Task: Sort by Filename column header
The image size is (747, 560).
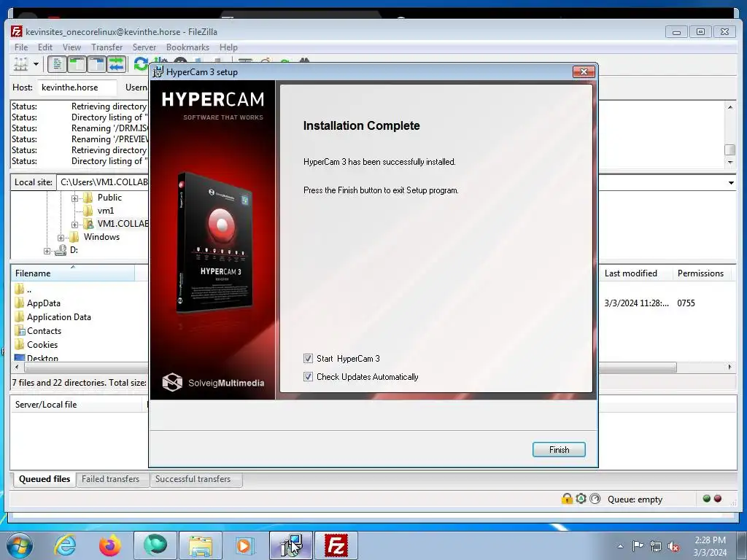Action: tap(73, 273)
